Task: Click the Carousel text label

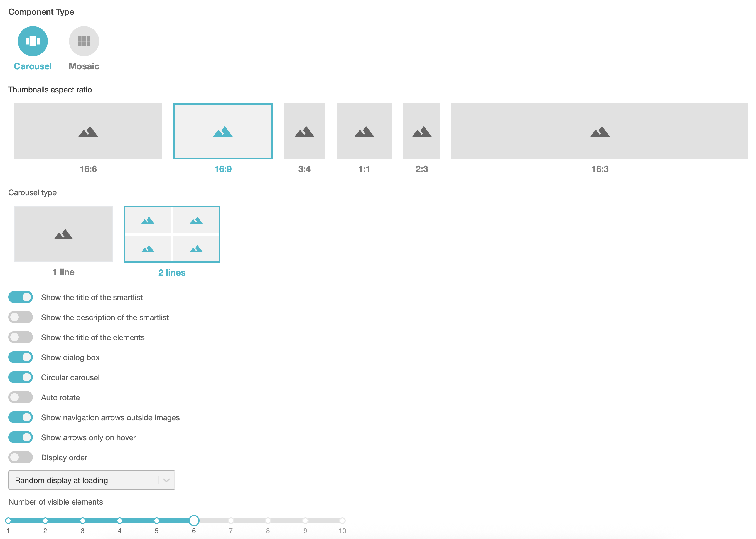Action: coord(33,66)
